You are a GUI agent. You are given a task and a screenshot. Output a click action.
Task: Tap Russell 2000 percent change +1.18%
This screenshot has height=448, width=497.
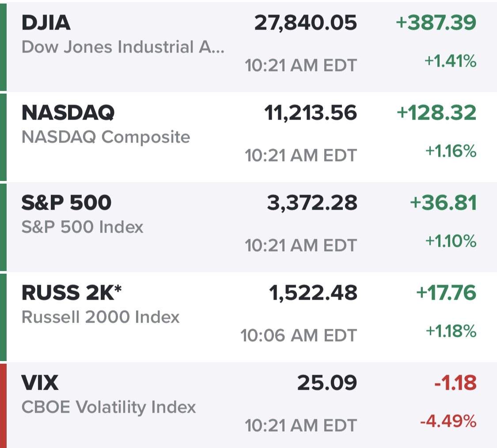(x=451, y=331)
